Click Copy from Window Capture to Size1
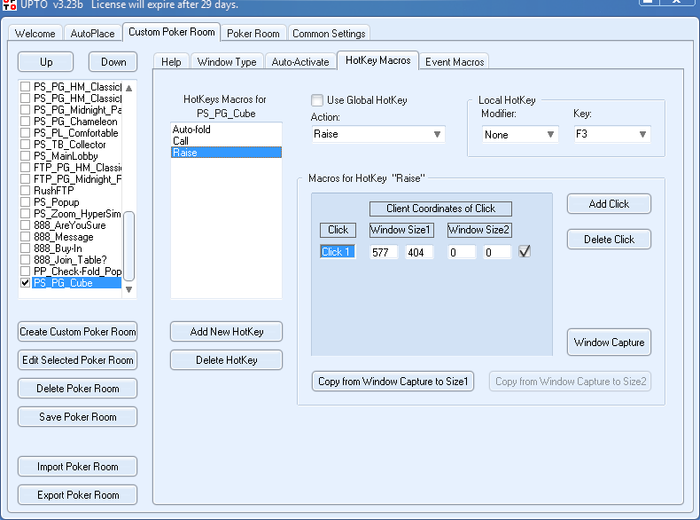The height and width of the screenshot is (520, 700). pos(393,381)
